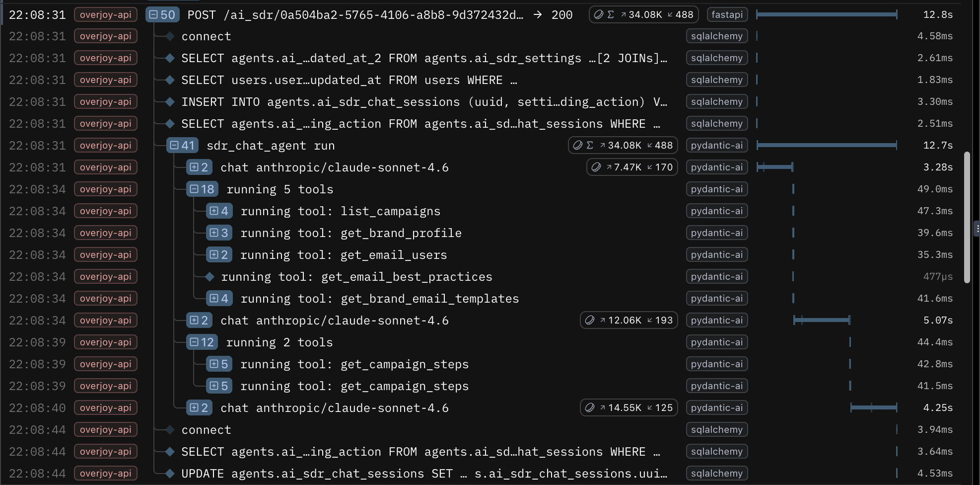Click the fastapi tag on POST row
Screen dimensions: 980x485
coord(727,15)
